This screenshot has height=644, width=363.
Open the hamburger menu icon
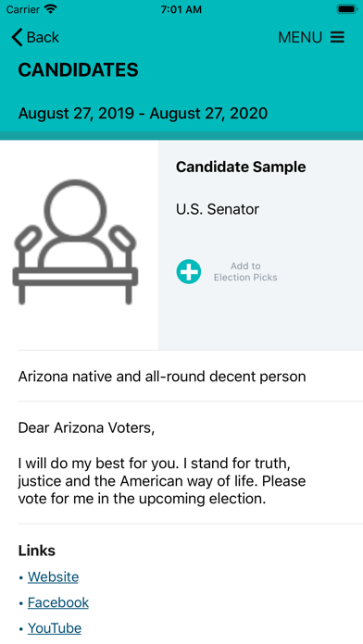pos(337,37)
